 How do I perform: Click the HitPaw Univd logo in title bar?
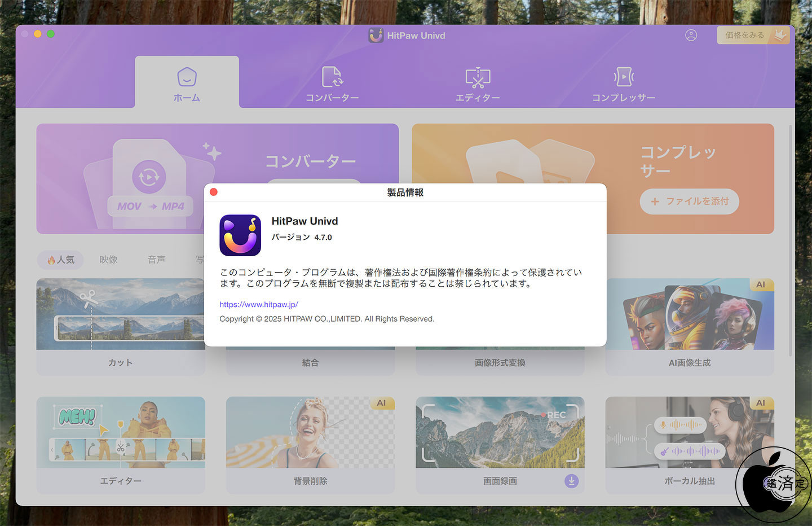pyautogui.click(x=376, y=36)
